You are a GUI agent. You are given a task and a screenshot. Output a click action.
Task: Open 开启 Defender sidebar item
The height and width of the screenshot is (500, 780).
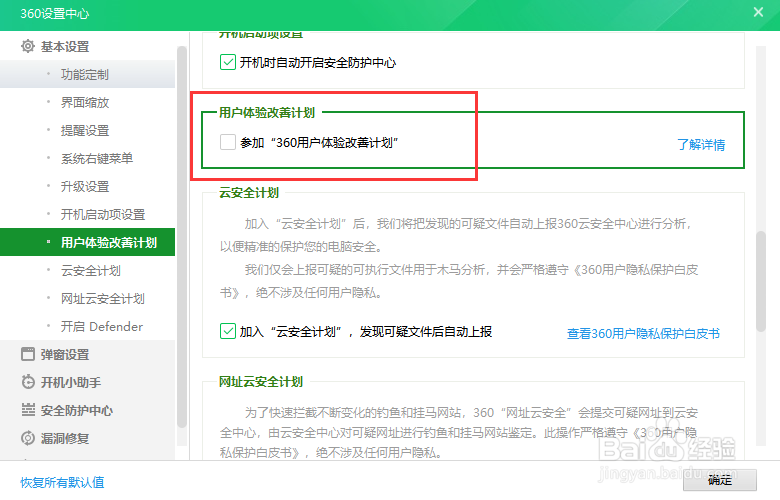[88, 326]
